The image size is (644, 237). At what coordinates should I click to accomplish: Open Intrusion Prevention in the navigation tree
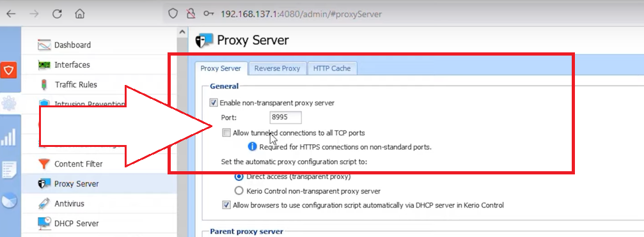pyautogui.click(x=90, y=104)
